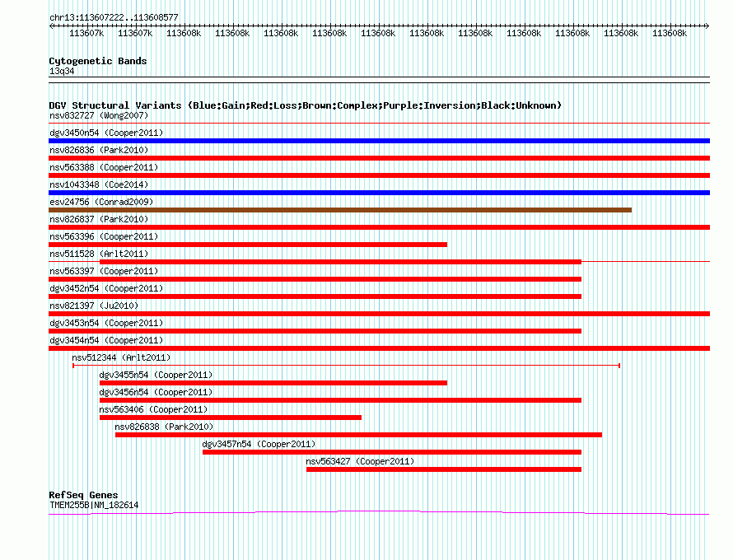The height and width of the screenshot is (560, 733).
Task: Open variant nsv563388 (Cooper2011) label
Action: pos(104,167)
